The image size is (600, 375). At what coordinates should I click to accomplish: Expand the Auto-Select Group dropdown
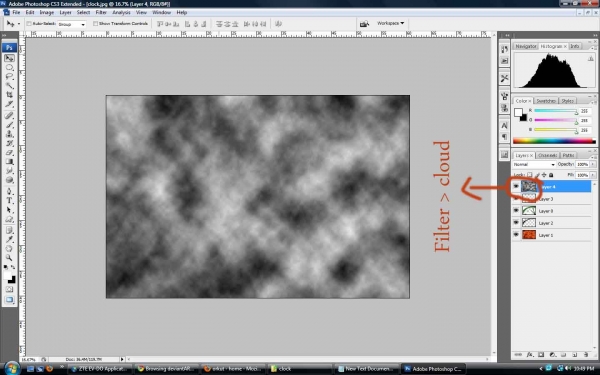72,24
